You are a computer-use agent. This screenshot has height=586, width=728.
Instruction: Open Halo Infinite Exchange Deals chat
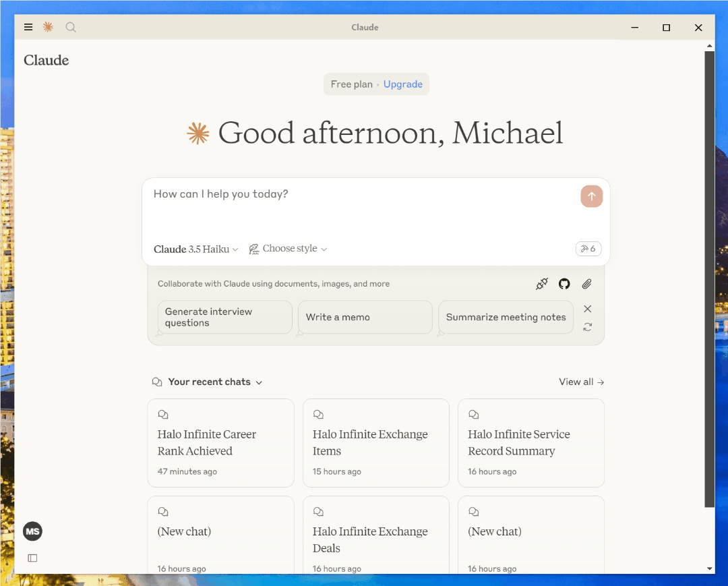[375, 536]
